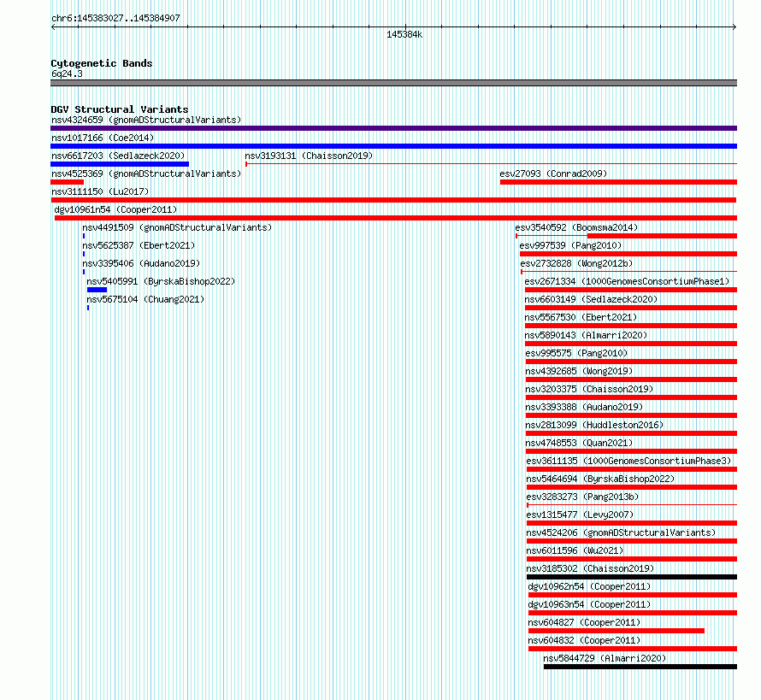Click the right arrow end of the ruler

pyautogui.click(x=734, y=26)
